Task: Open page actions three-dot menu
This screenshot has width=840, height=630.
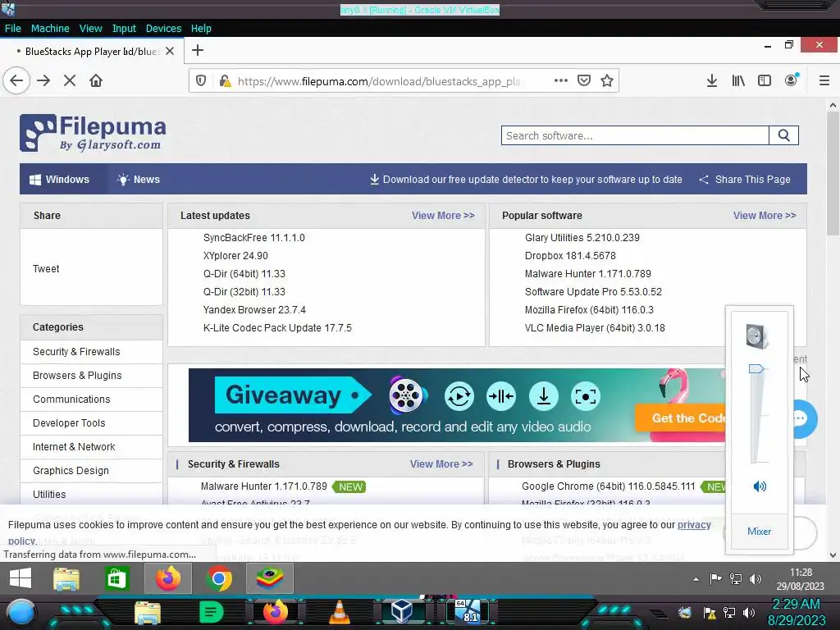Action: click(x=561, y=80)
